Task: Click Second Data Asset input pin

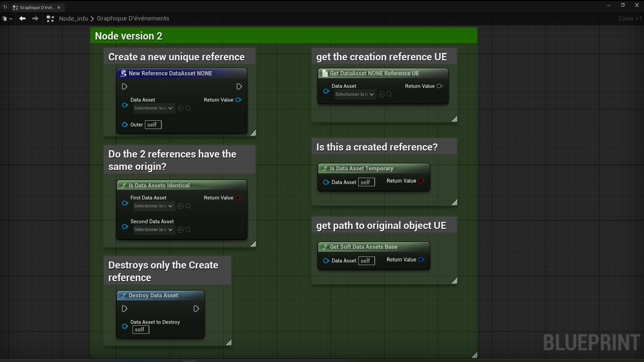Action: [125, 227]
